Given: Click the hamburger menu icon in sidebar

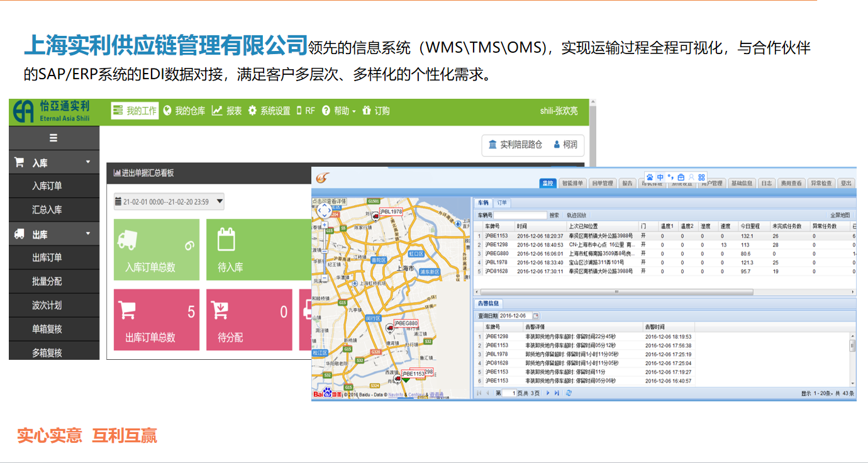Looking at the screenshot, I should coord(53,138).
